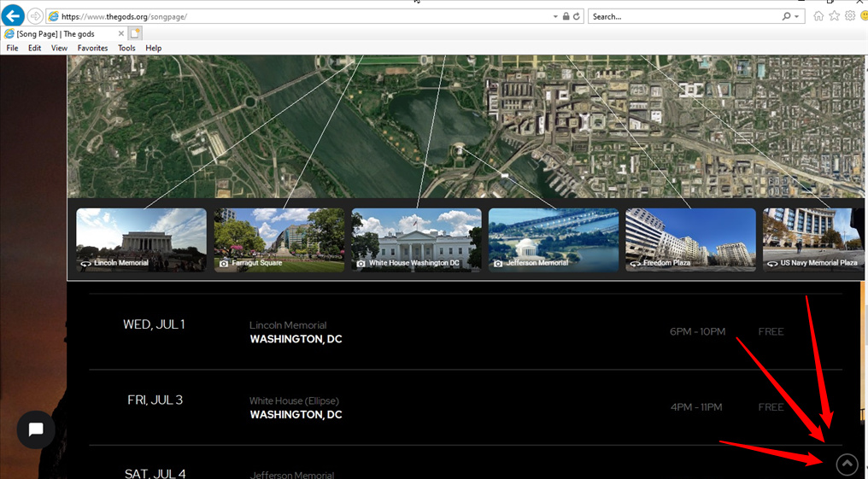Click the WED, JUL 1 event date

pos(154,324)
